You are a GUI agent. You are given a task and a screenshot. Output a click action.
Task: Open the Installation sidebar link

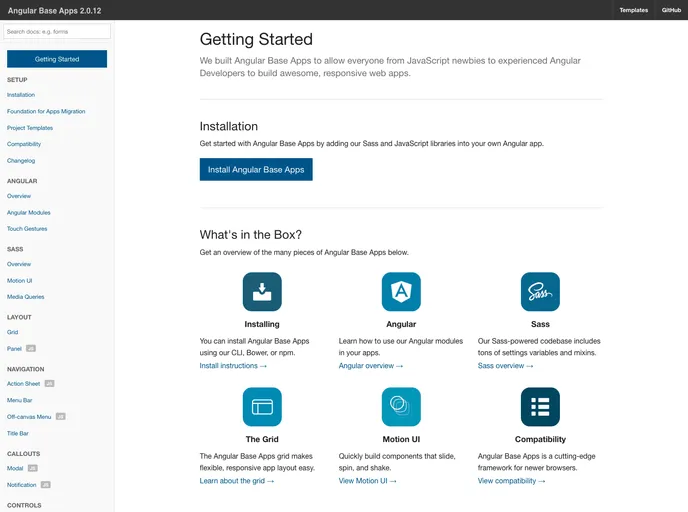click(x=21, y=95)
